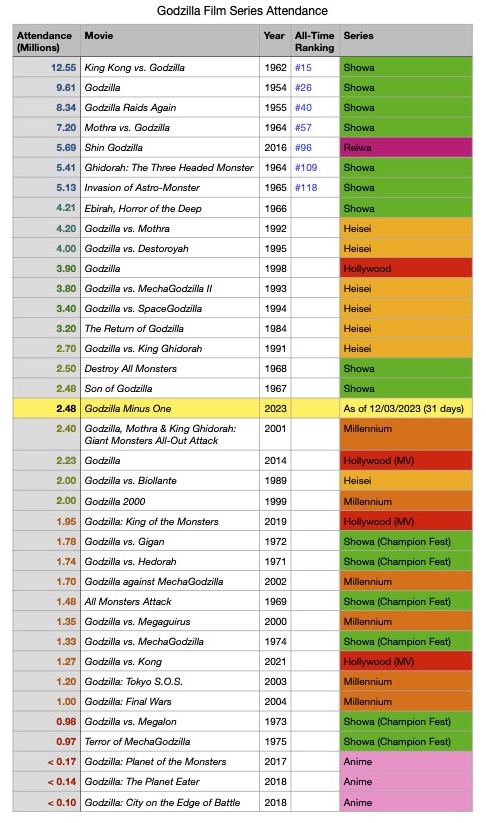
Task: Select the King Kong vs. Godzilla cell
Action: click(x=170, y=67)
